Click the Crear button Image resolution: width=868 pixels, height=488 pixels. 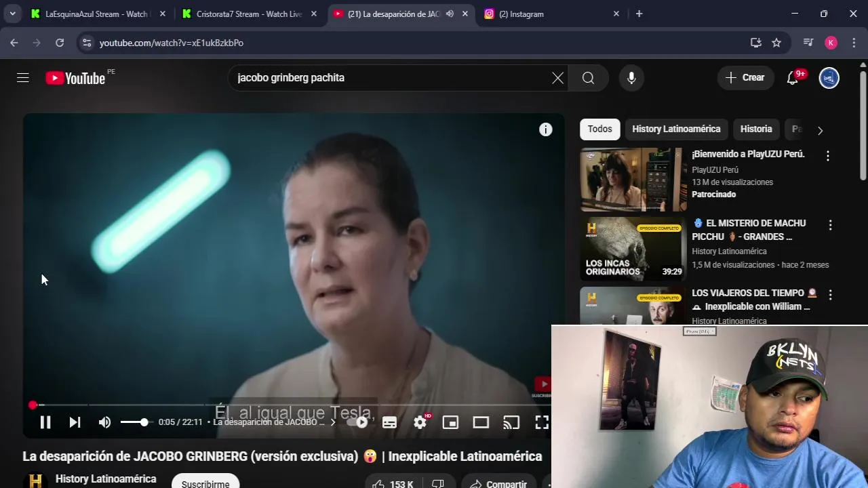tap(745, 78)
